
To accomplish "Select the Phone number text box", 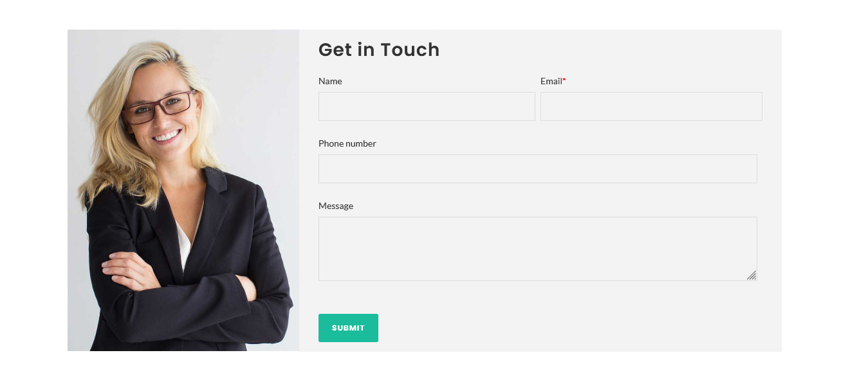I will click(537, 168).
